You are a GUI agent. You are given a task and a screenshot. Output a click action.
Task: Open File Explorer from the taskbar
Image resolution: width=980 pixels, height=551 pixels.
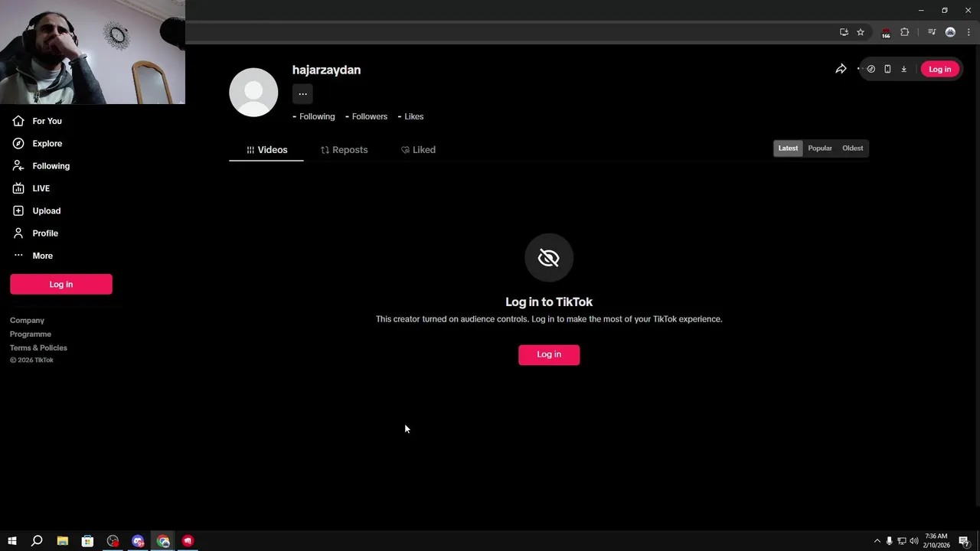point(63,541)
